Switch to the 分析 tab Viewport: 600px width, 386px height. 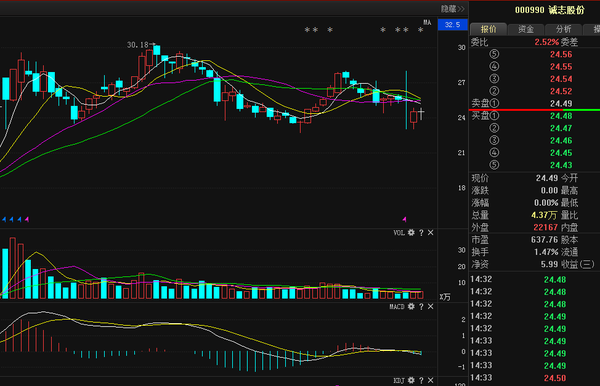coord(563,29)
